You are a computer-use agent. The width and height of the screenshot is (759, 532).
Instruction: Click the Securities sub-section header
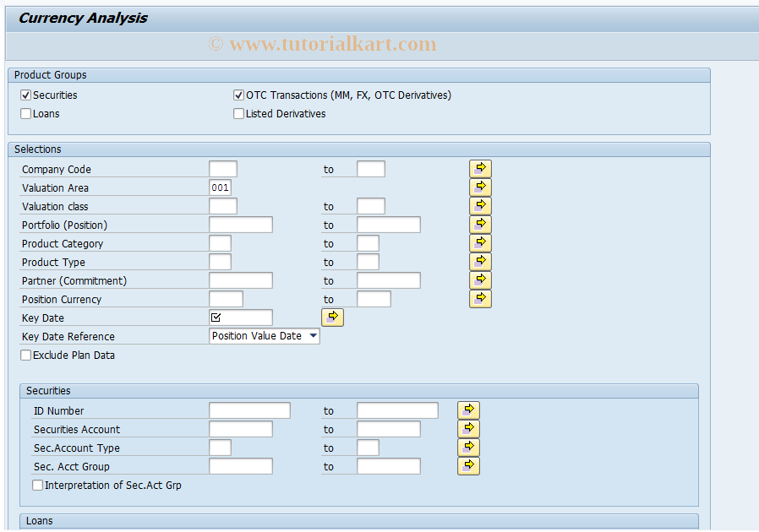click(x=359, y=391)
